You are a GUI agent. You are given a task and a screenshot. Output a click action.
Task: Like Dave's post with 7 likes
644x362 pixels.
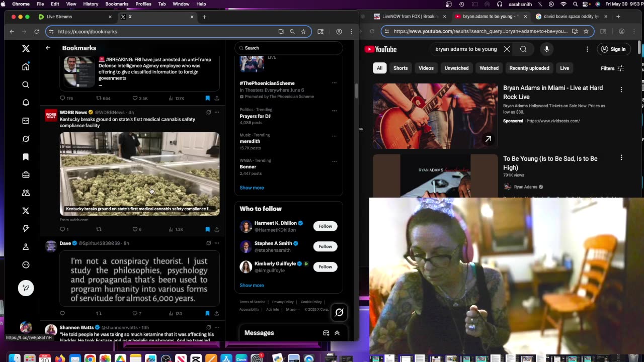coord(136,313)
